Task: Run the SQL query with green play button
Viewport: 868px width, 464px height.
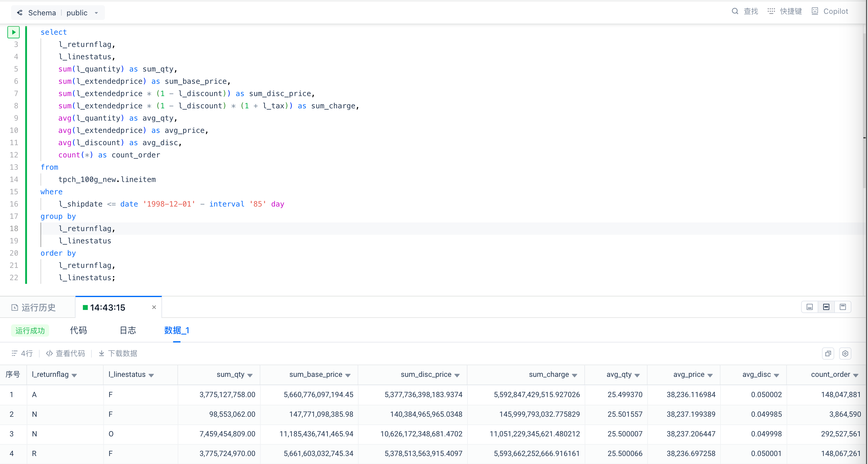Action: (14, 32)
